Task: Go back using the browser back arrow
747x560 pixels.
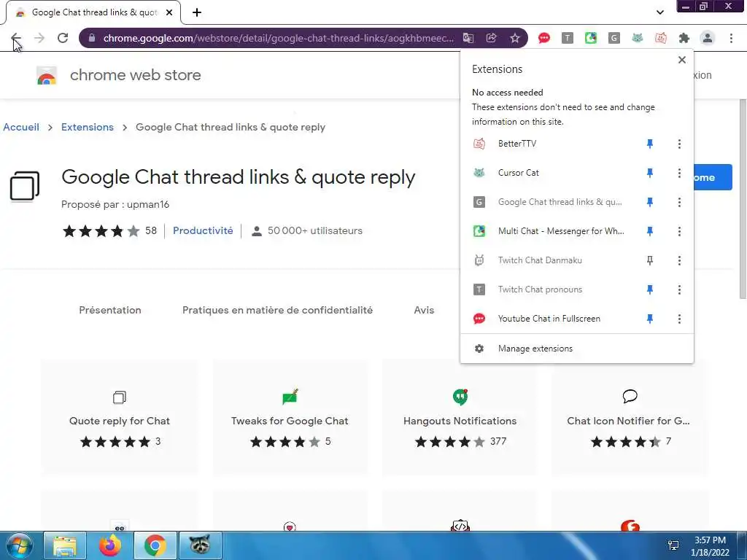Action: [x=16, y=38]
